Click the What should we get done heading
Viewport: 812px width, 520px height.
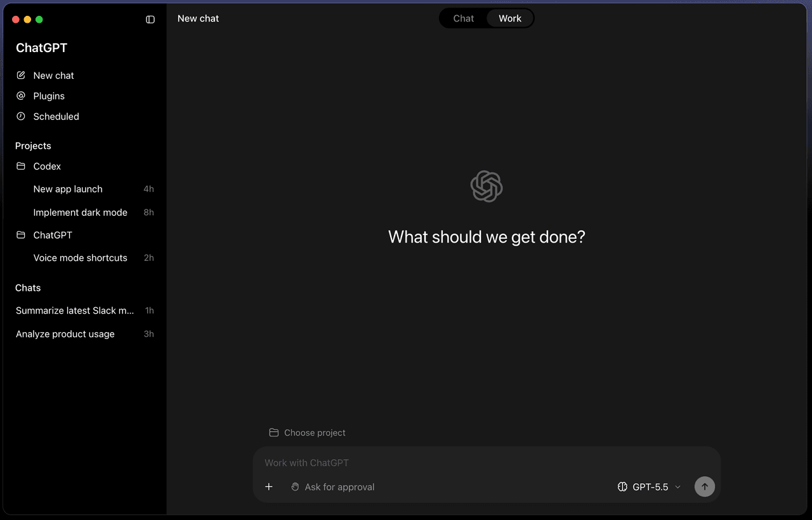[487, 237]
